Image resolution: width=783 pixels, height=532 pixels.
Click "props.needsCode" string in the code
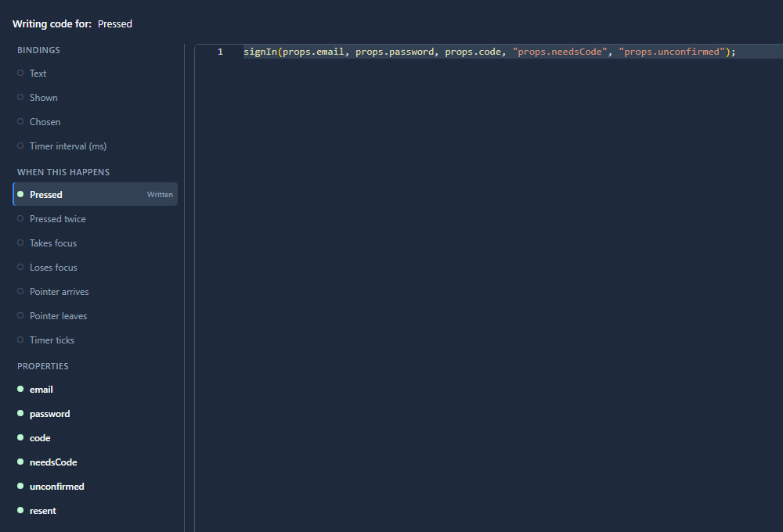[560, 52]
